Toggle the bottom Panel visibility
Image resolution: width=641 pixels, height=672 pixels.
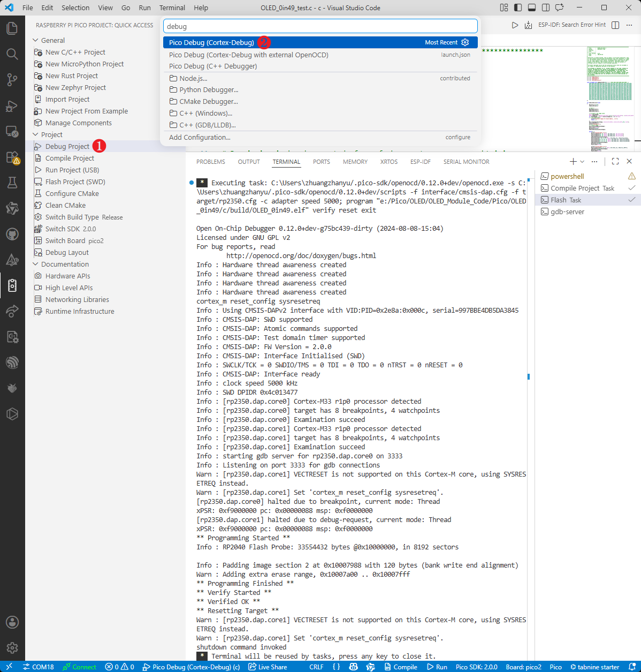click(x=531, y=7)
